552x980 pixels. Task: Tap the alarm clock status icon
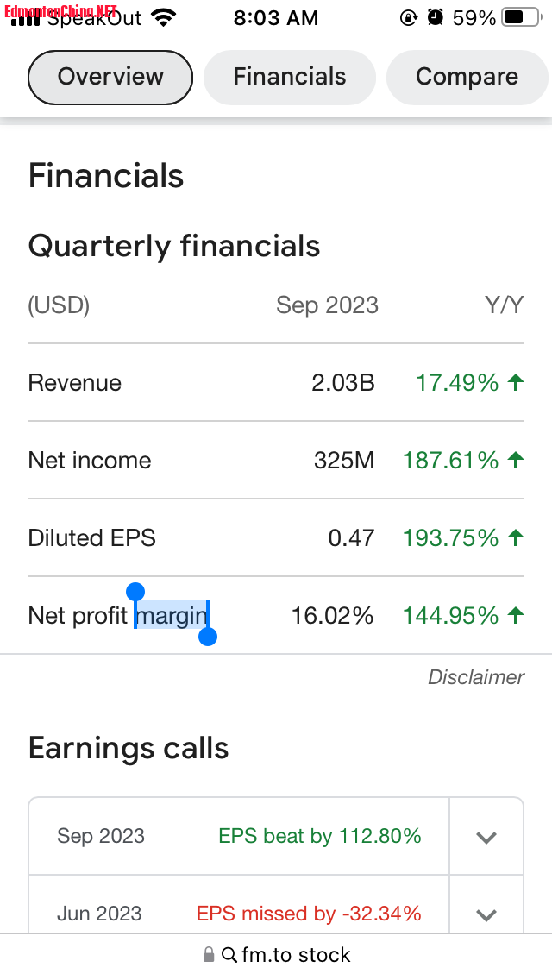[x=436, y=17]
